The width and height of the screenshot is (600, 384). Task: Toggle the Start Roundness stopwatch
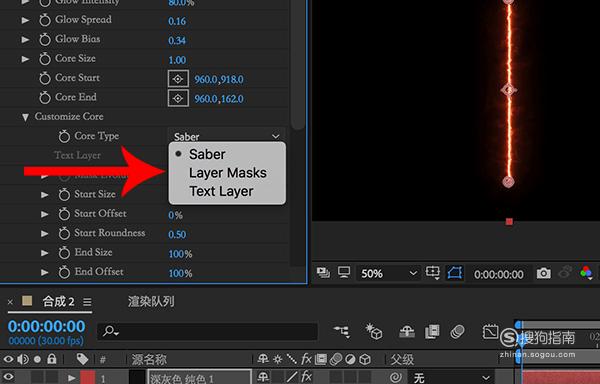point(64,233)
